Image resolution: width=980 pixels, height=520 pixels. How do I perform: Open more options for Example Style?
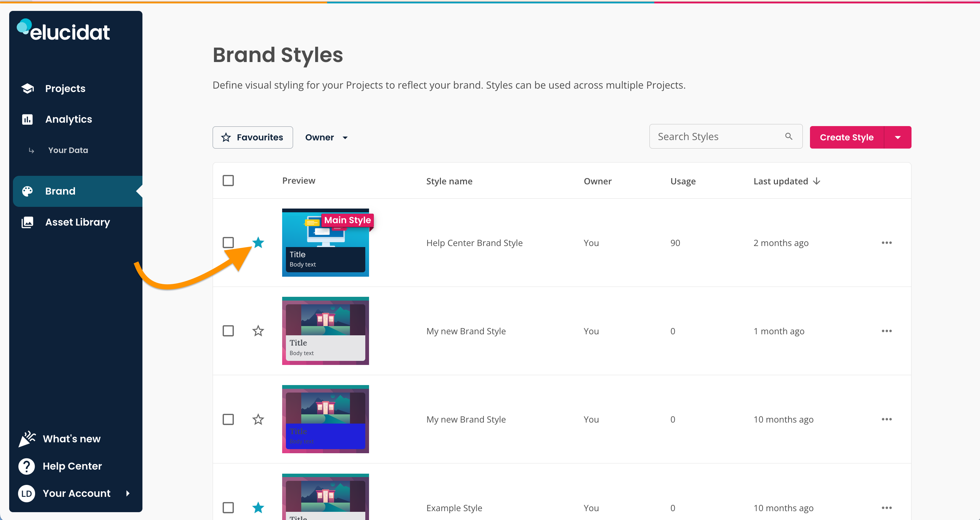[886, 508]
